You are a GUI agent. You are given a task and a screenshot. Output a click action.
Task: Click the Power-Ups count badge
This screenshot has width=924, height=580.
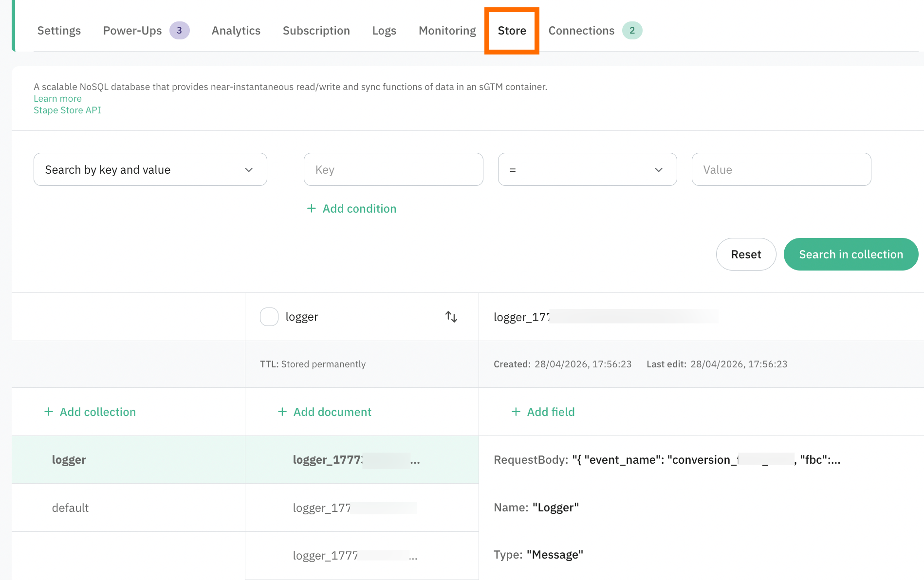(x=179, y=31)
